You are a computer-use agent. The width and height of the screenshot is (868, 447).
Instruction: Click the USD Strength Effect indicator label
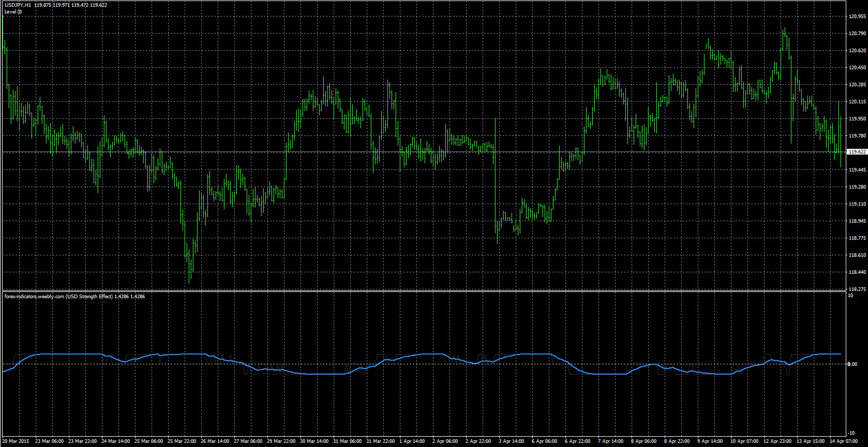[x=74, y=297]
